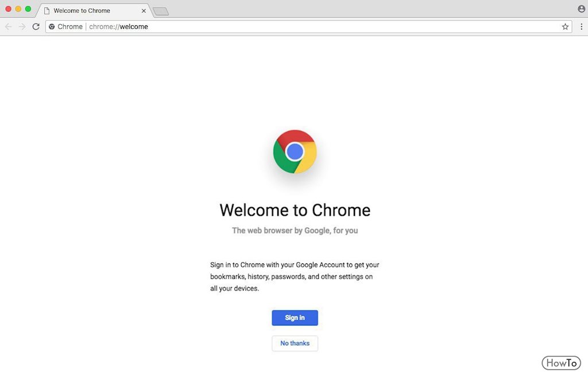The height and width of the screenshot is (377, 588).
Task: Click the HowTo watermark logo
Action: point(561,363)
